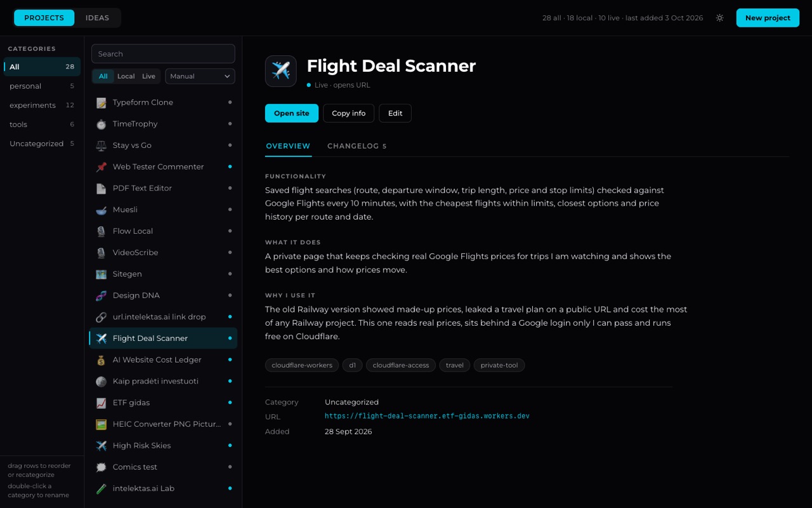Click the Flow Local microphone icon

pyautogui.click(x=101, y=231)
